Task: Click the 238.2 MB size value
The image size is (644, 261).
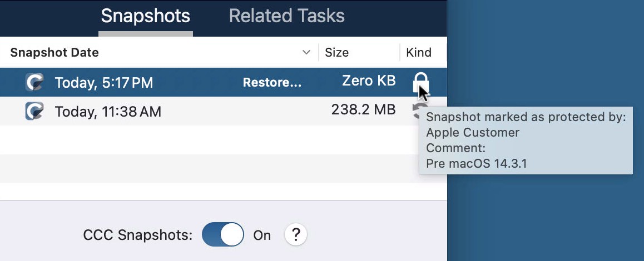Action: [364, 109]
